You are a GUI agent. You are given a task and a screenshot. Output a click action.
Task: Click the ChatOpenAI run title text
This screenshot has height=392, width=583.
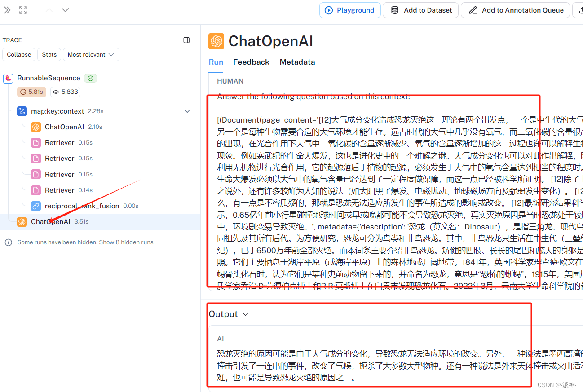pos(271,41)
